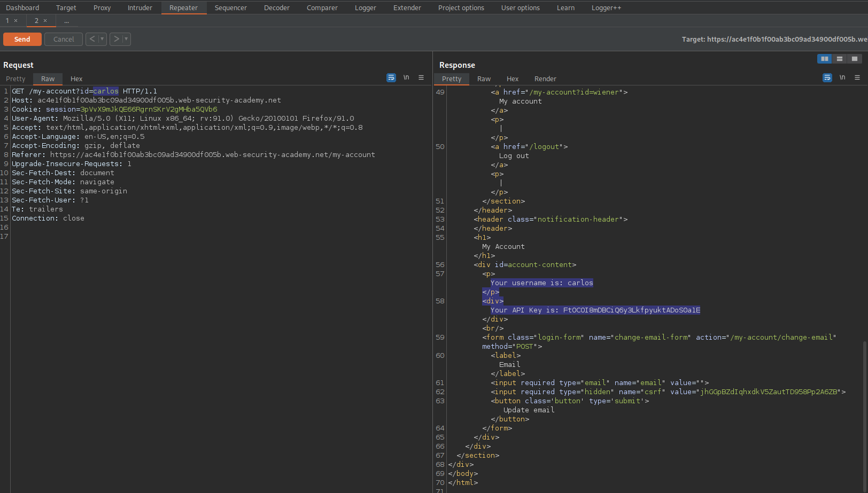The width and height of the screenshot is (868, 493).
Task: Open the Response panel options menu
Action: click(x=857, y=78)
